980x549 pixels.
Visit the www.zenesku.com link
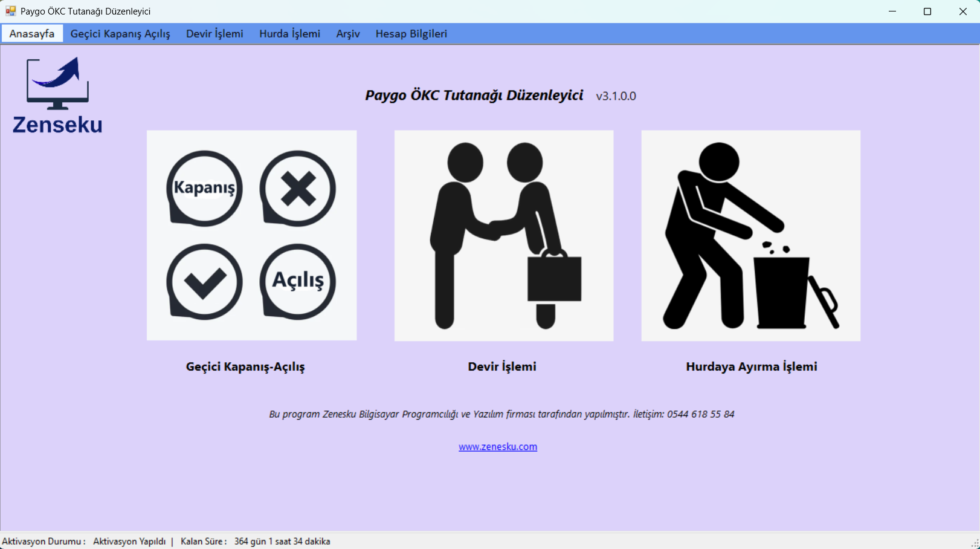(x=498, y=447)
